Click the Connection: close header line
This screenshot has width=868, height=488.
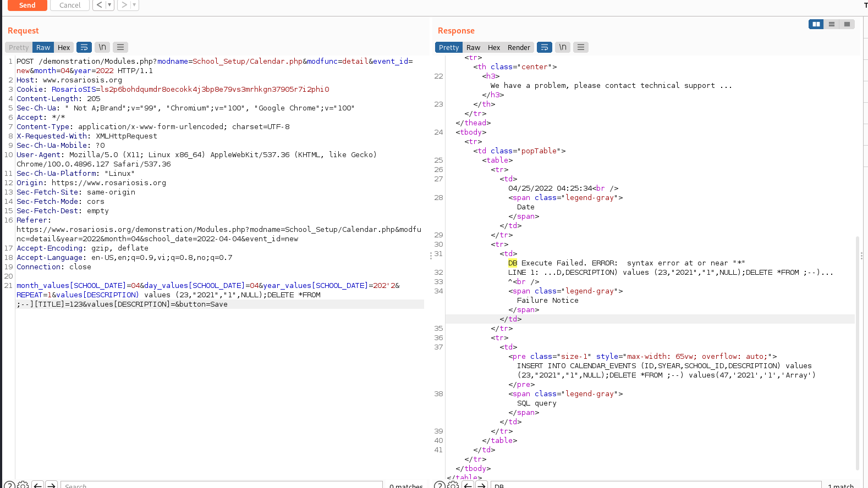tap(54, 267)
